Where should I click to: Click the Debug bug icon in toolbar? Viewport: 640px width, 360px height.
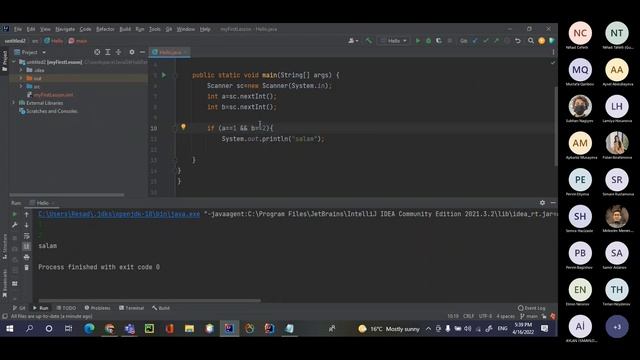(428, 41)
